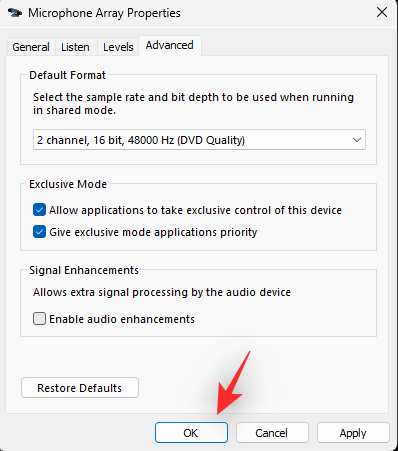Viewport: 398px width, 451px height.
Task: Open the Listen tab
Action: tap(75, 47)
